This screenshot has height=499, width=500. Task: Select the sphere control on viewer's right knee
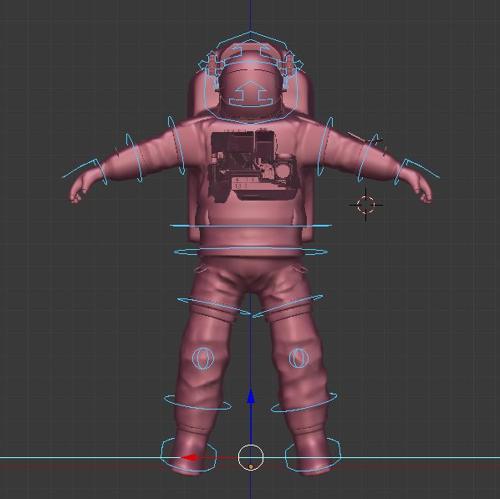(x=298, y=358)
